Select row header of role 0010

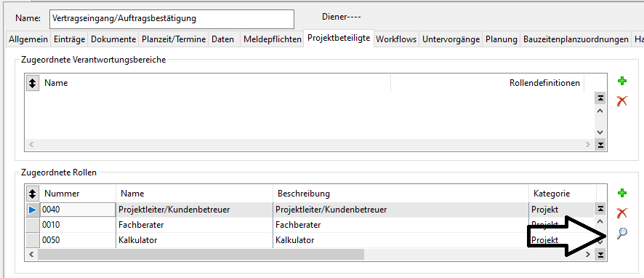(x=33, y=225)
